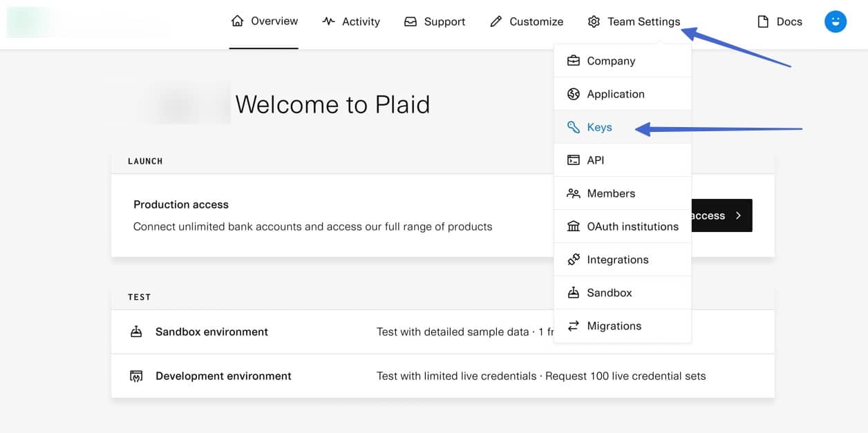
Task: Click the Development environment row icon
Action: (x=136, y=376)
